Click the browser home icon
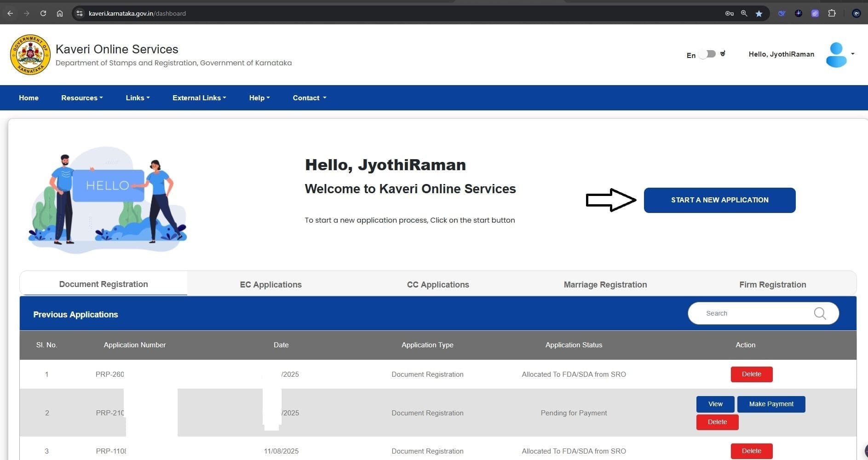The image size is (868, 460). point(60,13)
